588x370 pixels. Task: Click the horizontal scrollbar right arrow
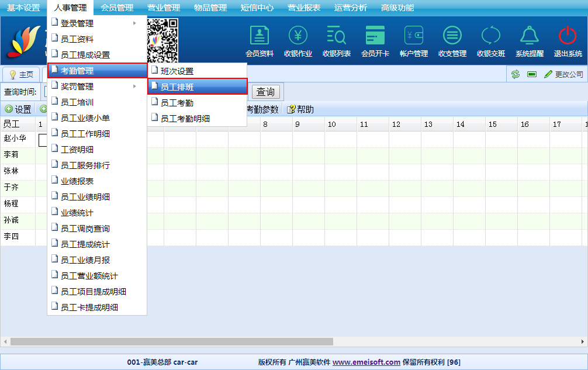(583, 341)
